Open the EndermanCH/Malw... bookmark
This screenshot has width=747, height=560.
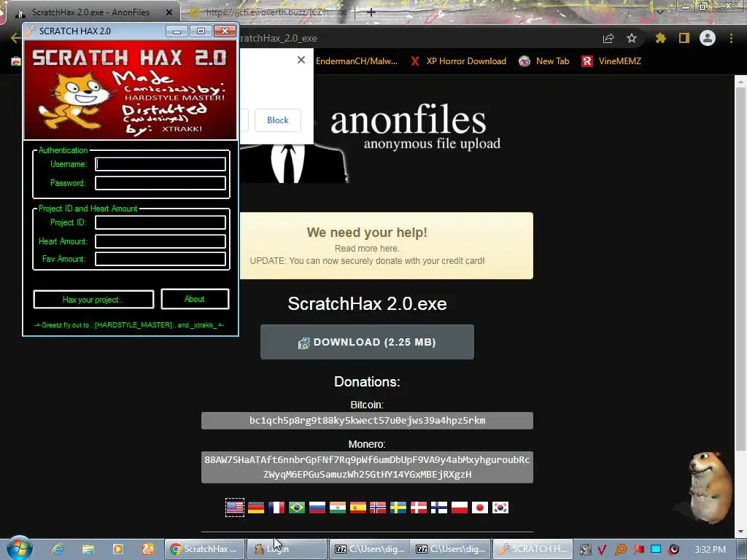point(356,61)
